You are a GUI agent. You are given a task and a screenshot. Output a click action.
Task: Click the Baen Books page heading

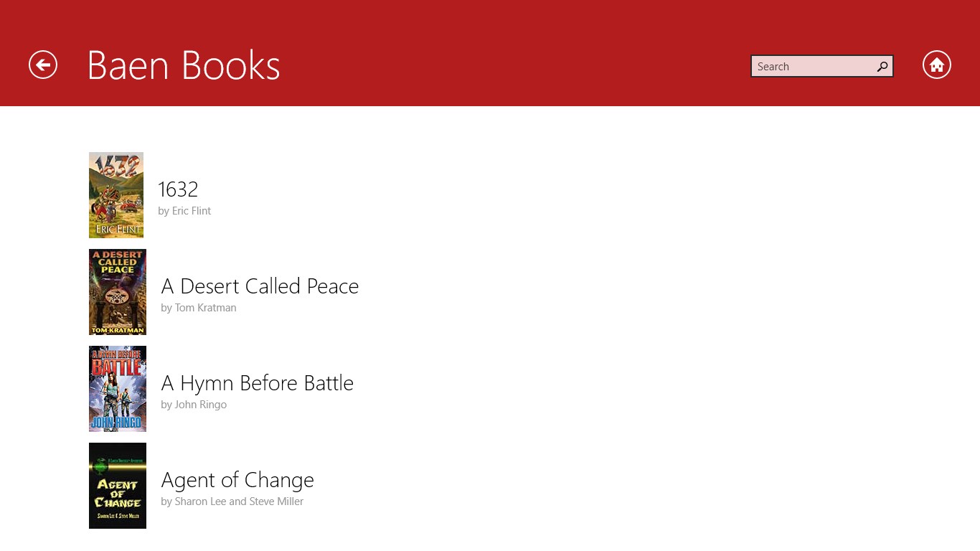[184, 65]
